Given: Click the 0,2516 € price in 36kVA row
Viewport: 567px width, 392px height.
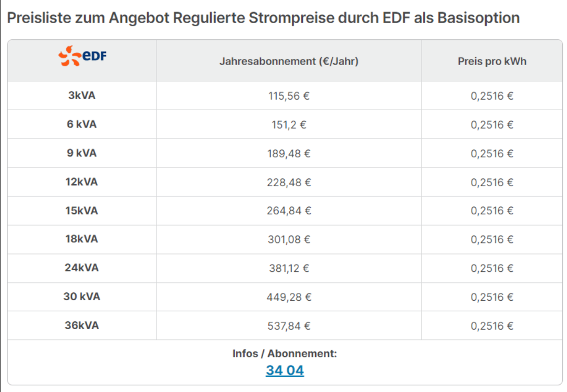Looking at the screenshot, I should tap(492, 326).
